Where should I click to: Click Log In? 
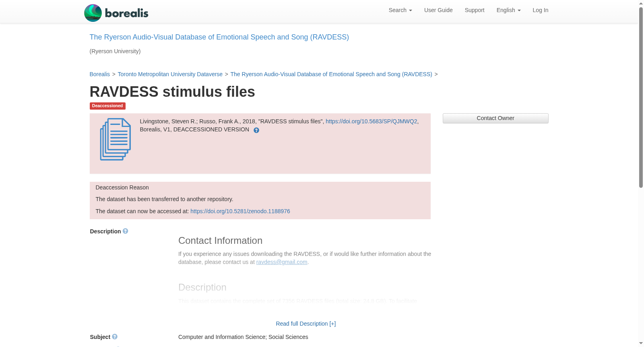pyautogui.click(x=541, y=10)
